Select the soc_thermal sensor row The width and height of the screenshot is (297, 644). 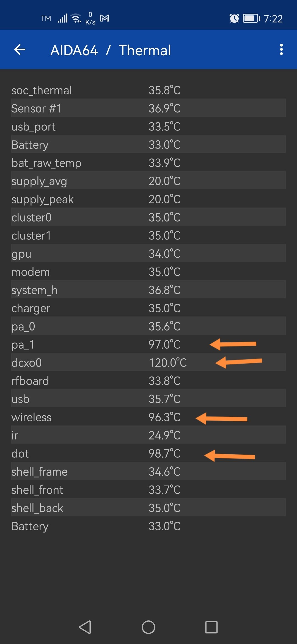(x=148, y=90)
